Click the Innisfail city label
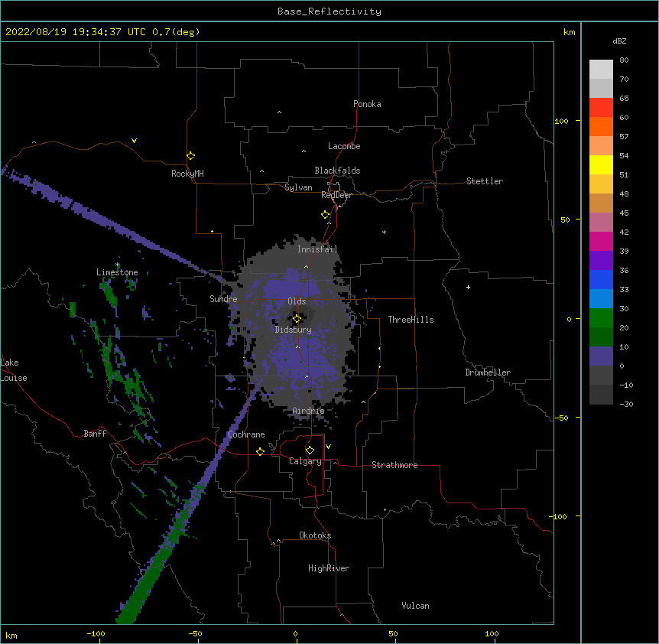The width and height of the screenshot is (659, 644). 317,249
